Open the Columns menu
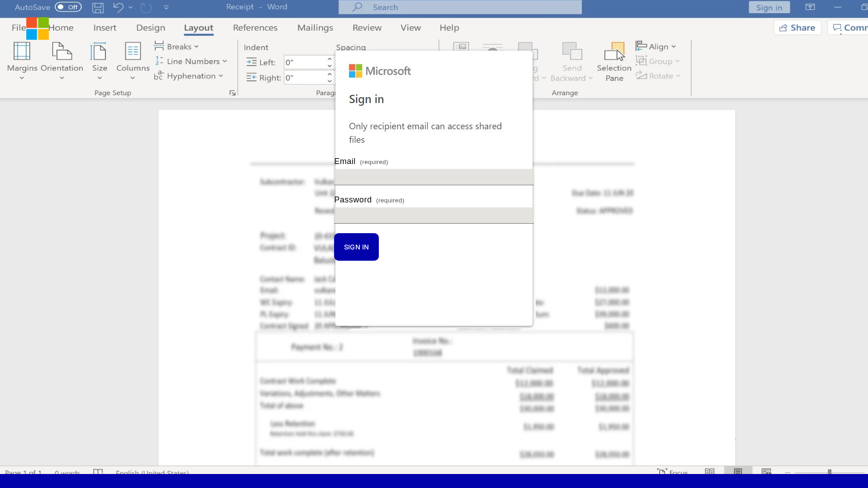This screenshot has height=488, width=868. click(x=132, y=61)
